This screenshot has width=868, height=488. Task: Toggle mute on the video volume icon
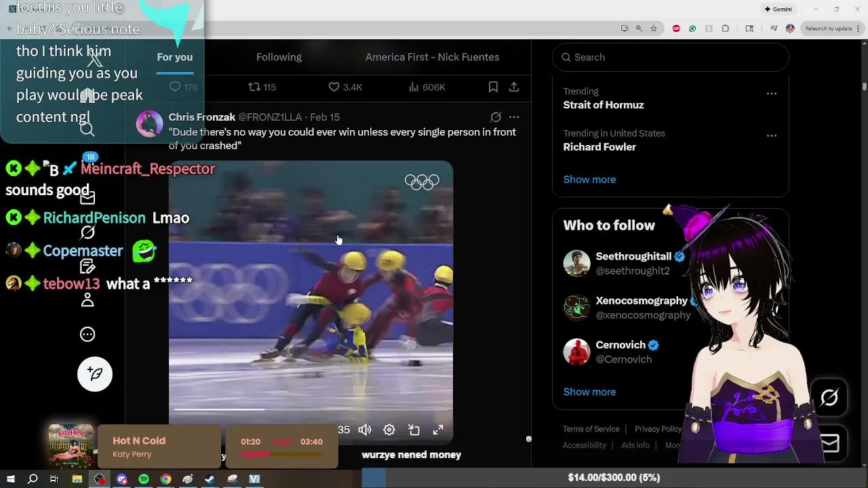point(365,430)
